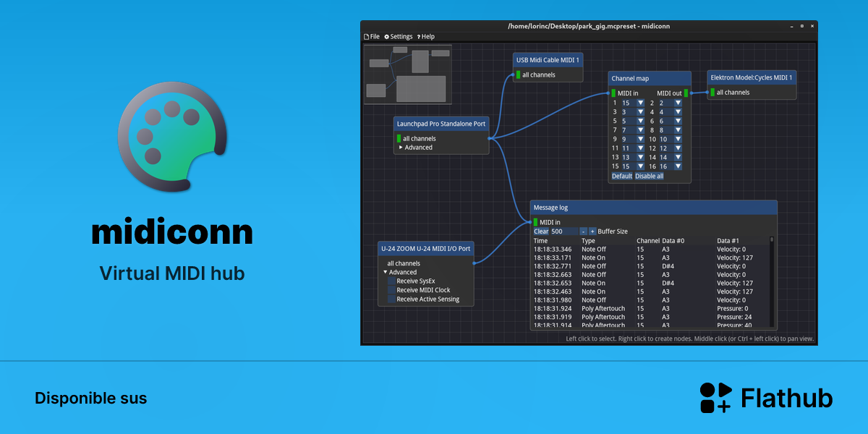Click the Flathub wordmark text
The image size is (868, 434).
point(787,398)
